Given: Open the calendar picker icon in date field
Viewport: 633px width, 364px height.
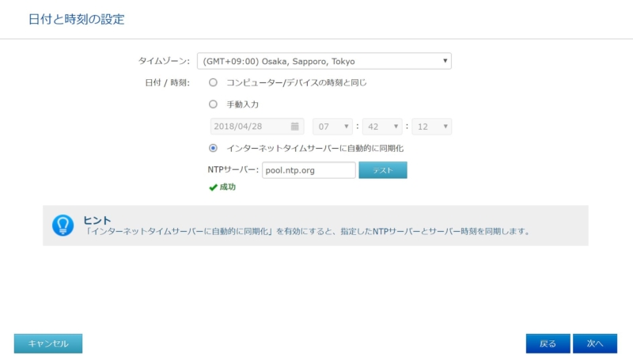Looking at the screenshot, I should (294, 127).
